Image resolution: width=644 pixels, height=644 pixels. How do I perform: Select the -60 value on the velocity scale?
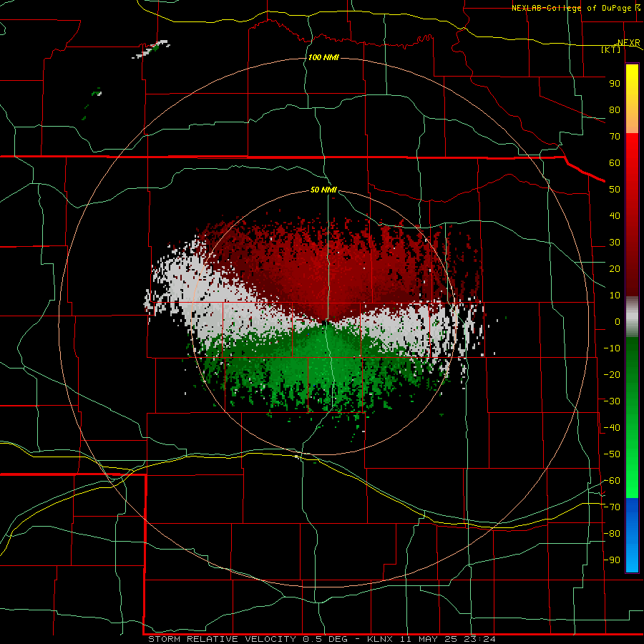point(612,481)
